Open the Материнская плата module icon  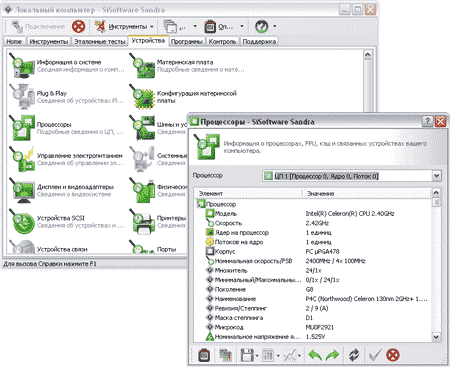point(142,65)
